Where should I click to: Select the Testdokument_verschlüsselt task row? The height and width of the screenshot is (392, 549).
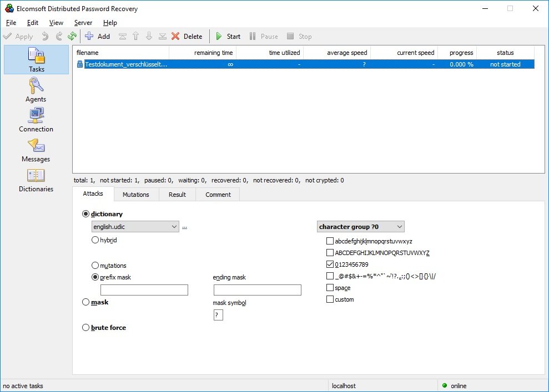305,64
